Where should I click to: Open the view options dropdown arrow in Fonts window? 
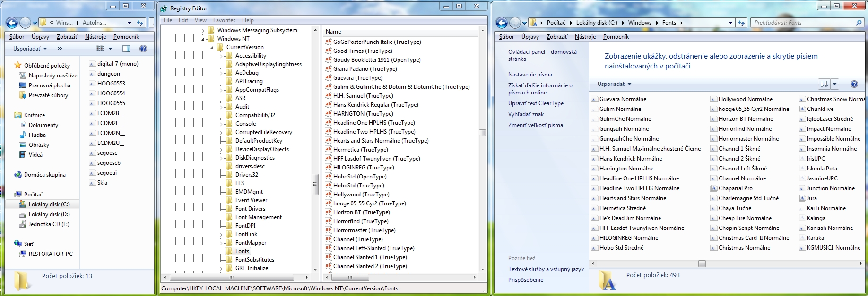(x=834, y=84)
